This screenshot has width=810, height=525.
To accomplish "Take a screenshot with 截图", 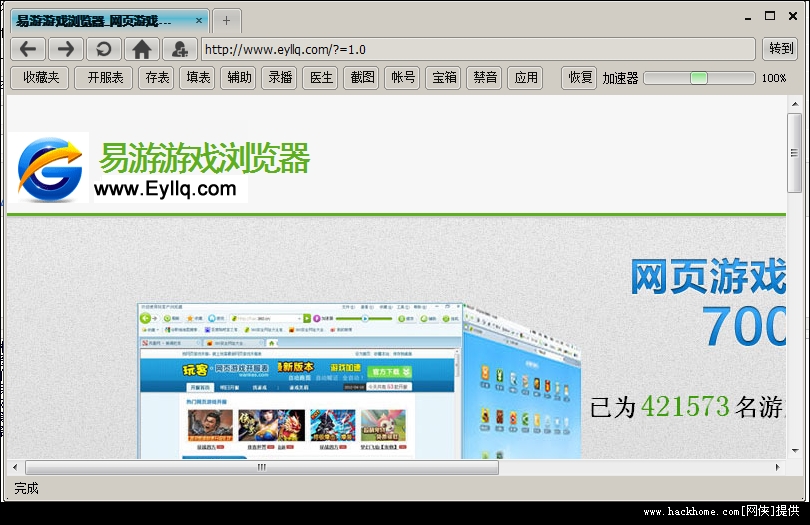I will [362, 78].
